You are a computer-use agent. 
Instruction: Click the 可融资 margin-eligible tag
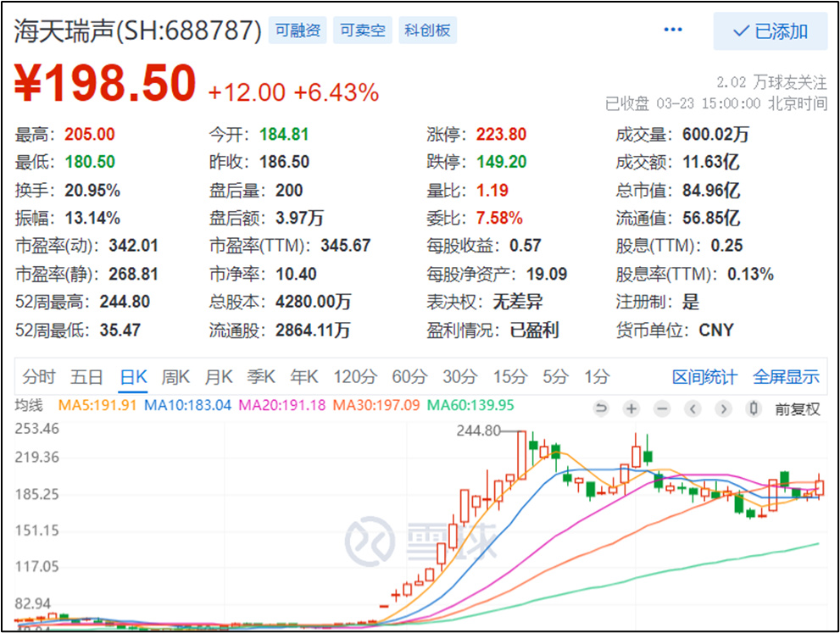300,30
